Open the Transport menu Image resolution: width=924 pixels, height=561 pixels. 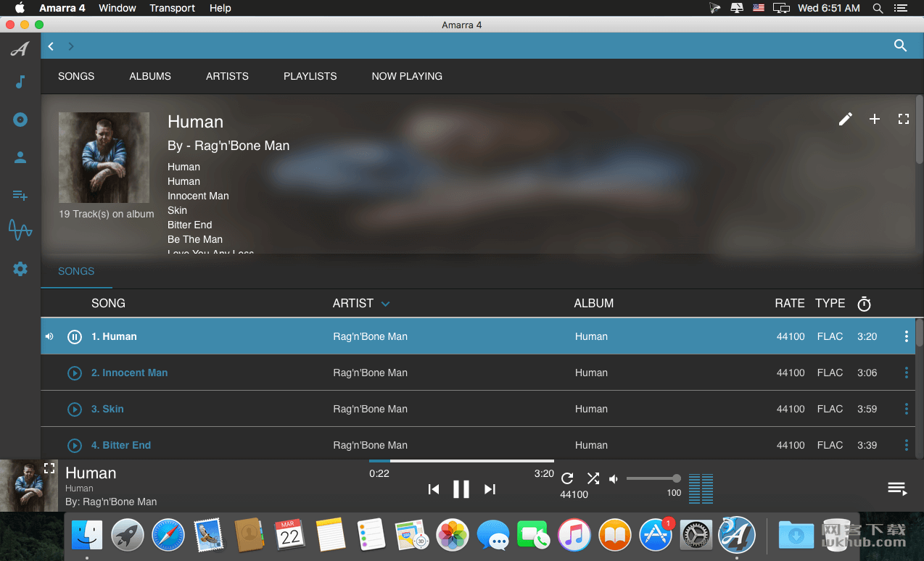pyautogui.click(x=172, y=8)
